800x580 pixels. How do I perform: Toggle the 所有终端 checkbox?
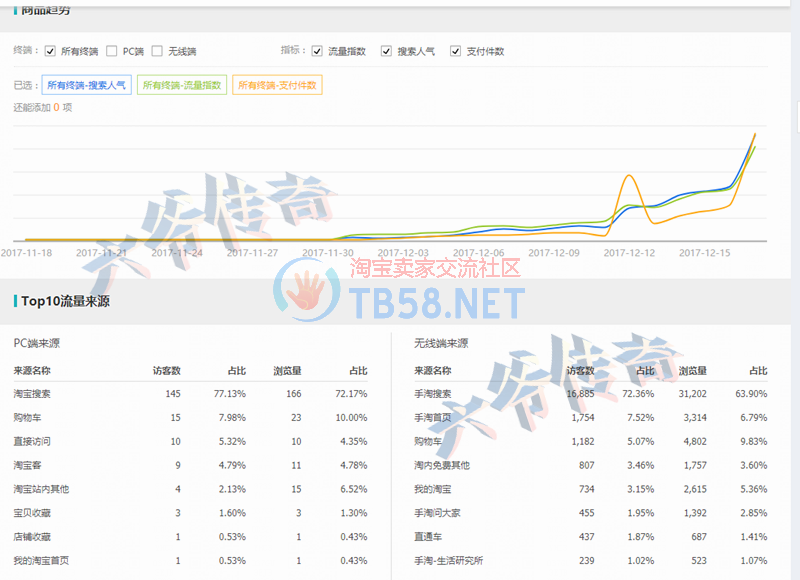[x=50, y=51]
